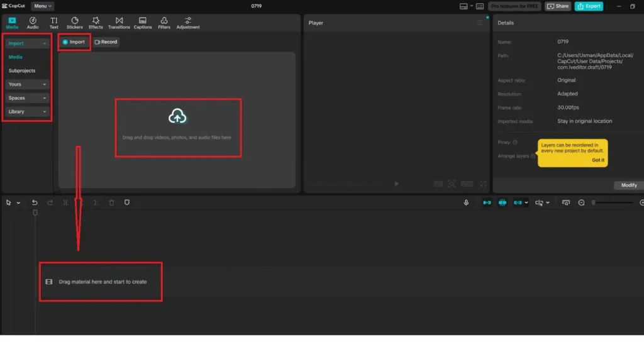644x342 pixels.
Task: Open the layout switch icon
Action: pos(464,6)
